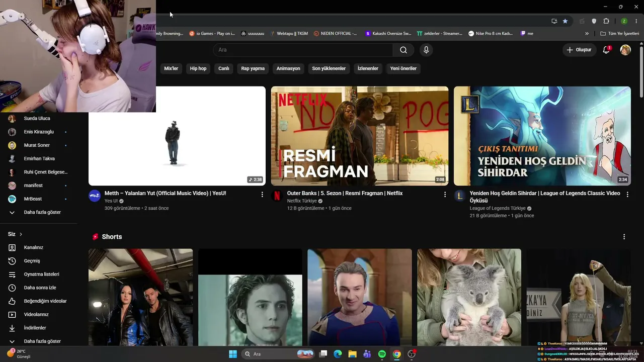The width and height of the screenshot is (644, 362).
Task: Open Spotify from the taskbar
Action: point(382,354)
